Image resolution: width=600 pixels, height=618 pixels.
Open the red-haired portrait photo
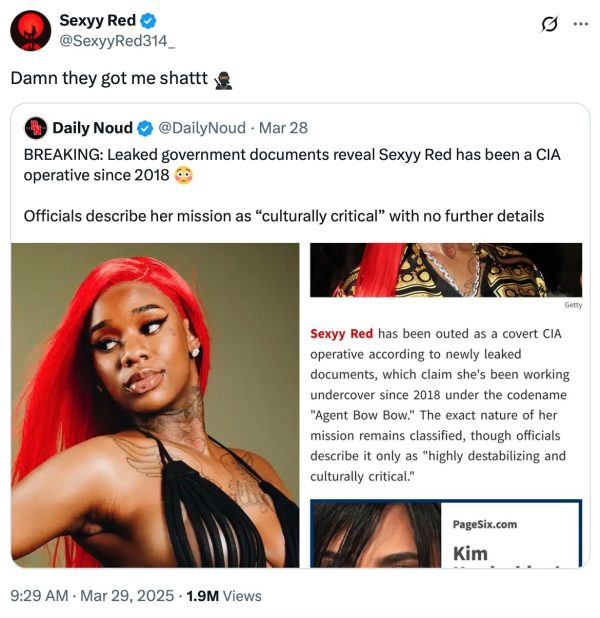coord(155,405)
